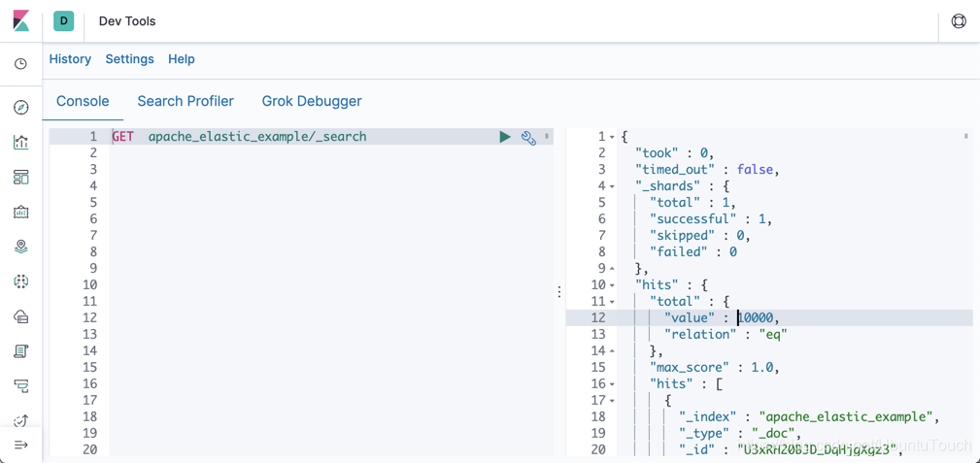This screenshot has height=463, width=980.
Task: Click the Dev Tools breadcrumb title
Action: tap(127, 21)
